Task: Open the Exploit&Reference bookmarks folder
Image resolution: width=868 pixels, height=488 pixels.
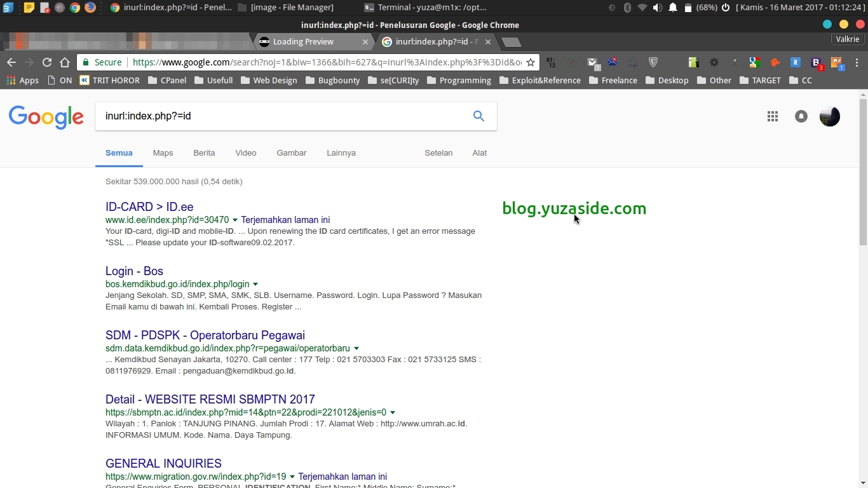Action: tap(540, 80)
